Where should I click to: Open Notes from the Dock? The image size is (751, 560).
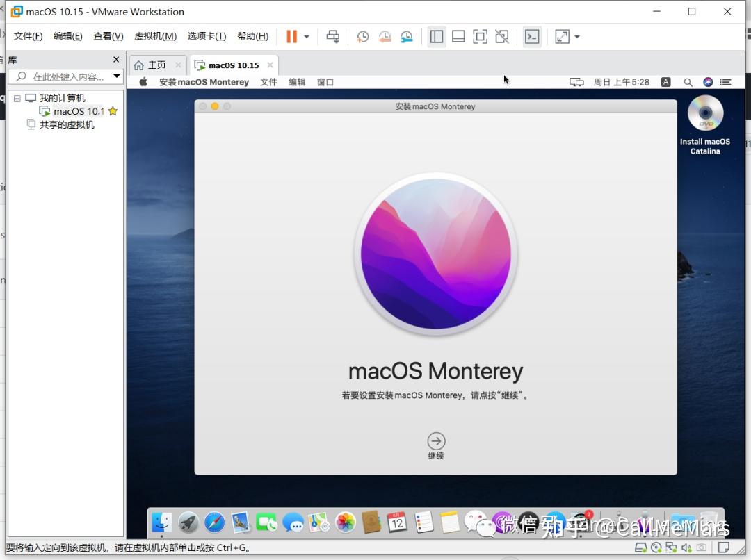tap(450, 522)
